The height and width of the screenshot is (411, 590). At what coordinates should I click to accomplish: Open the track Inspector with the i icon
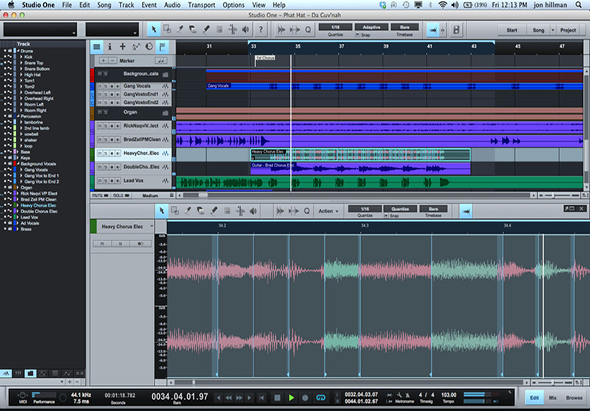[109, 47]
